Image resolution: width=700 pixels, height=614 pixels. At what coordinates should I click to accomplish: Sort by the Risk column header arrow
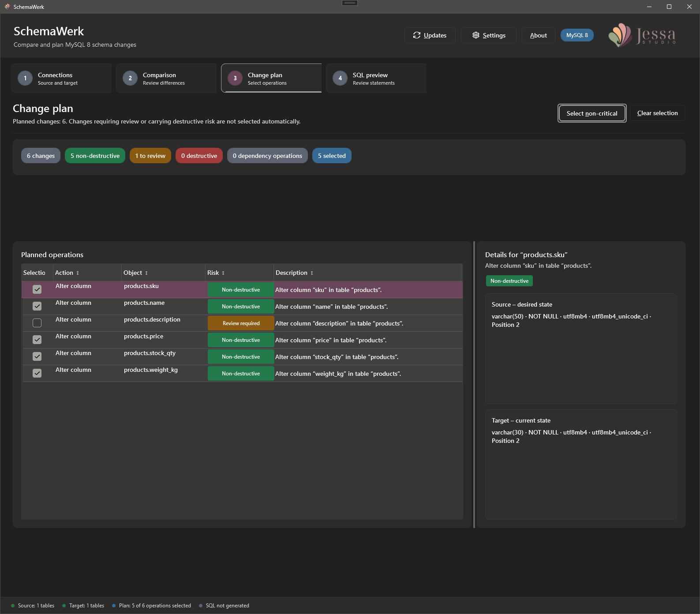click(x=223, y=273)
